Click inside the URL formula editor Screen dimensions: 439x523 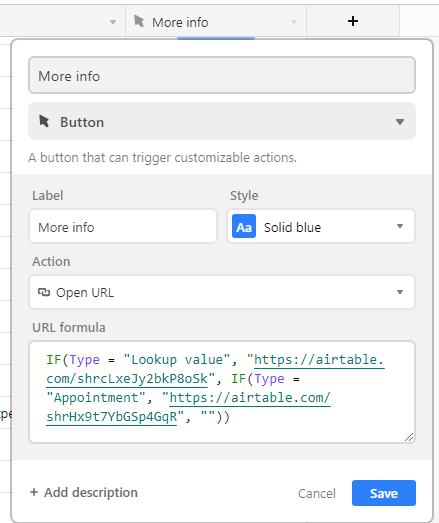tap(222, 392)
